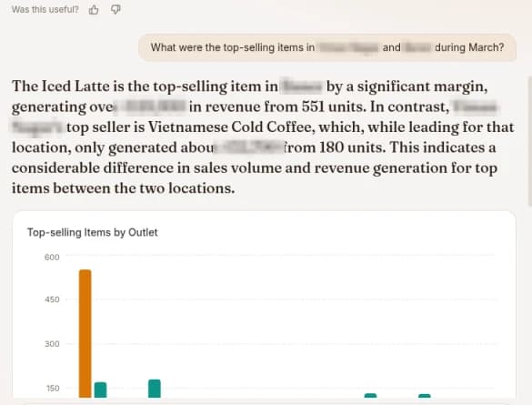
Task: Click the vertical scrollbar on the right
Action: 529,141
